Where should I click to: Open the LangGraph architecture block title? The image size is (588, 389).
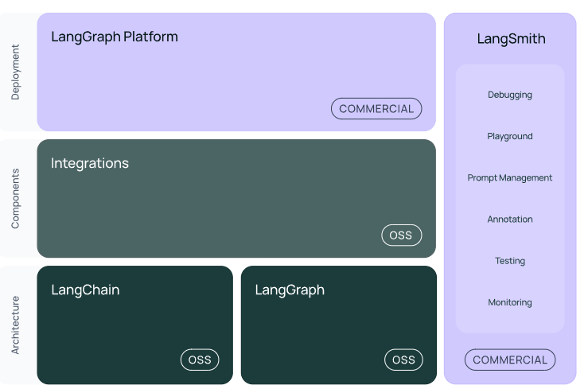click(290, 290)
